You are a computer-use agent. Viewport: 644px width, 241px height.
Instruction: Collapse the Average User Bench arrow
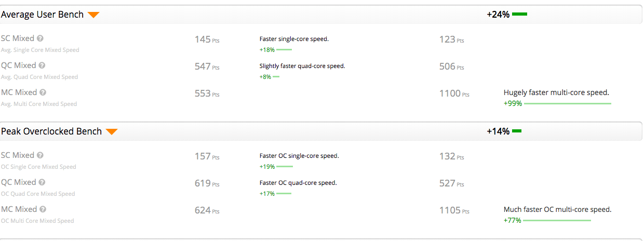click(x=93, y=15)
